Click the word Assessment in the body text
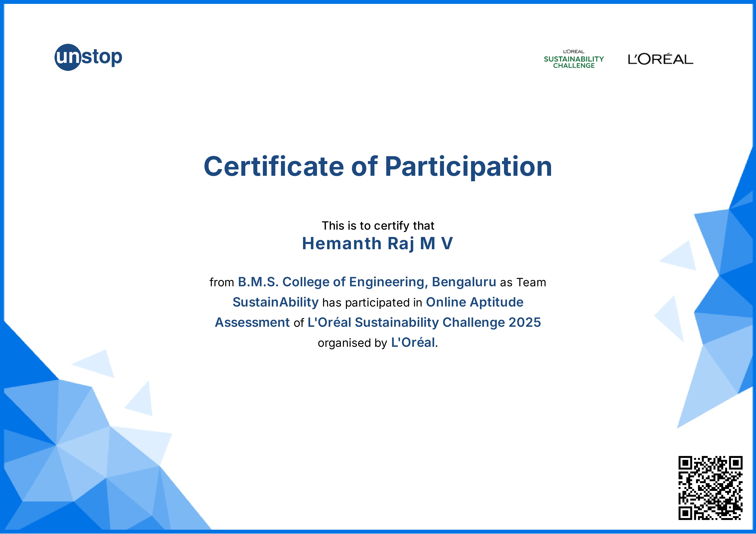756x534 pixels. click(252, 322)
